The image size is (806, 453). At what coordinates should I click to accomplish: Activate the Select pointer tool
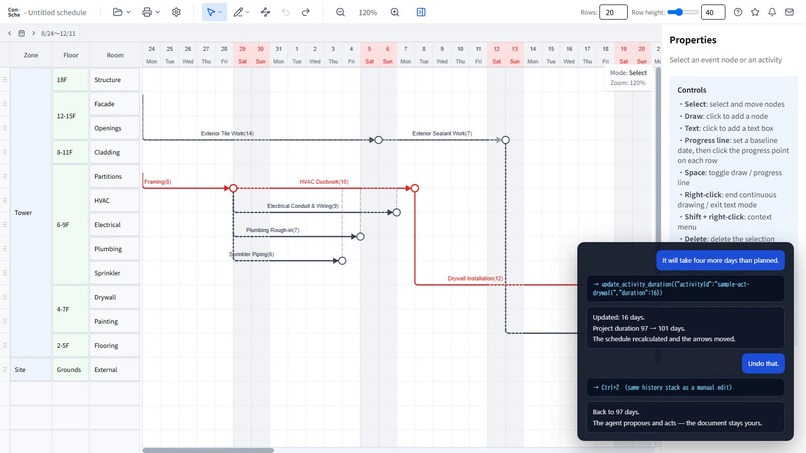pos(211,12)
